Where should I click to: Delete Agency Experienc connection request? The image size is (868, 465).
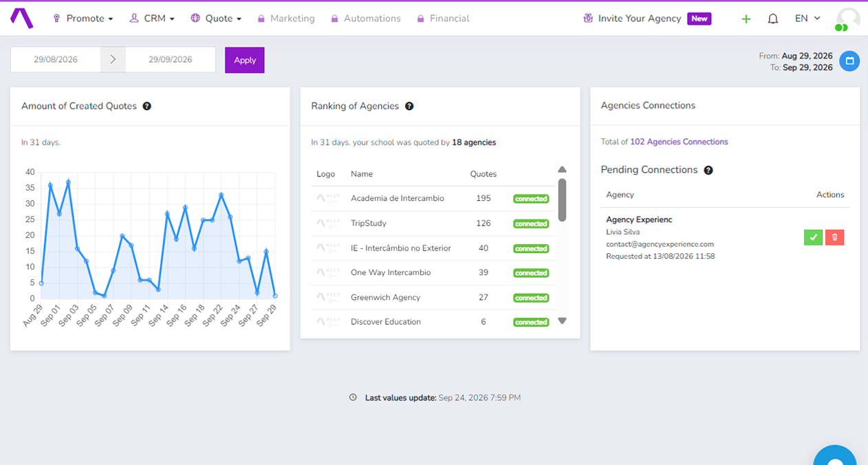coord(834,237)
